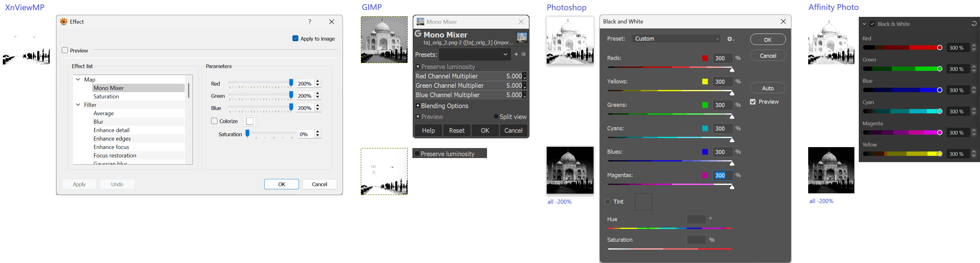Click the Help button in GIMP Mono Mixer
This screenshot has width=980, height=263.
click(x=428, y=130)
